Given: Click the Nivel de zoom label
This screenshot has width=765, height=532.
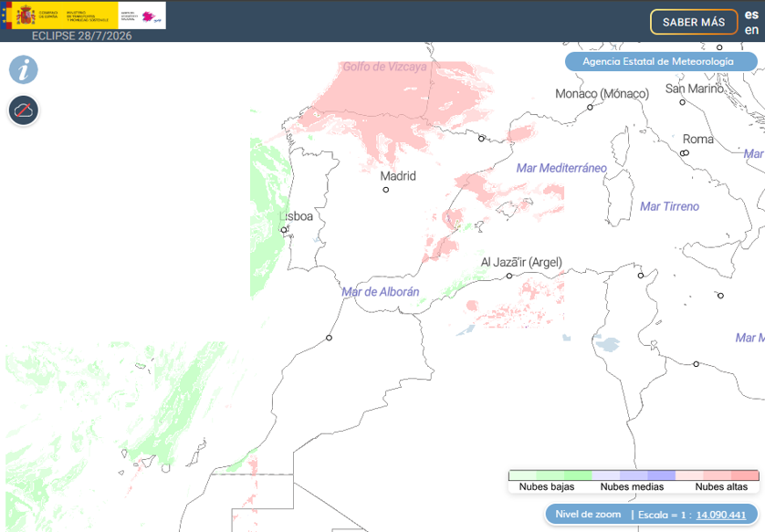Looking at the screenshot, I should tap(588, 515).
